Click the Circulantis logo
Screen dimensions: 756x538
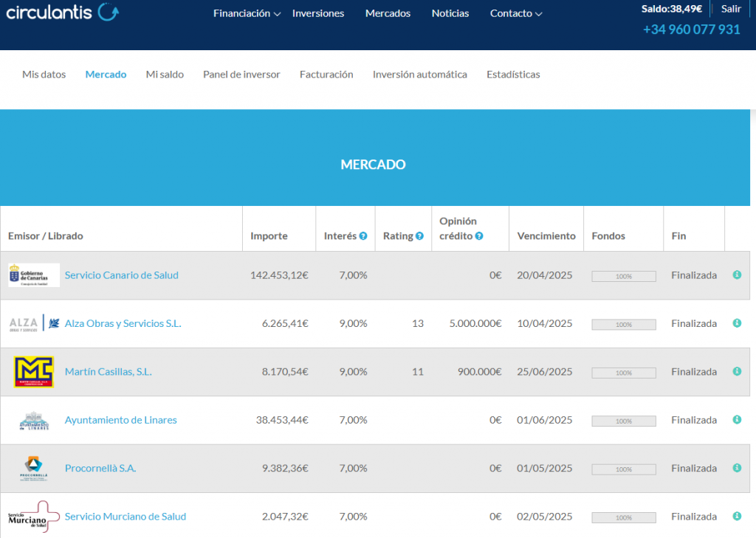click(62, 12)
